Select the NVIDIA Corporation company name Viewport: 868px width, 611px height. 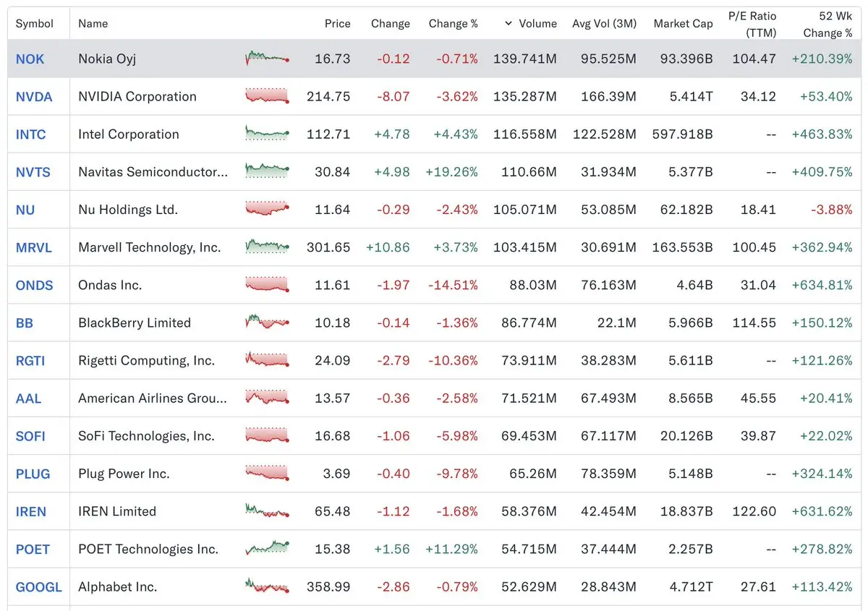(x=137, y=97)
